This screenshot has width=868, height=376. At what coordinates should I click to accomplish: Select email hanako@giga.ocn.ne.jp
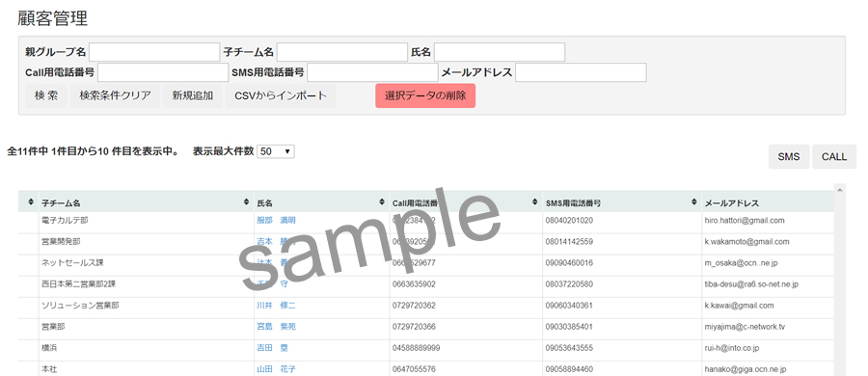(x=746, y=369)
